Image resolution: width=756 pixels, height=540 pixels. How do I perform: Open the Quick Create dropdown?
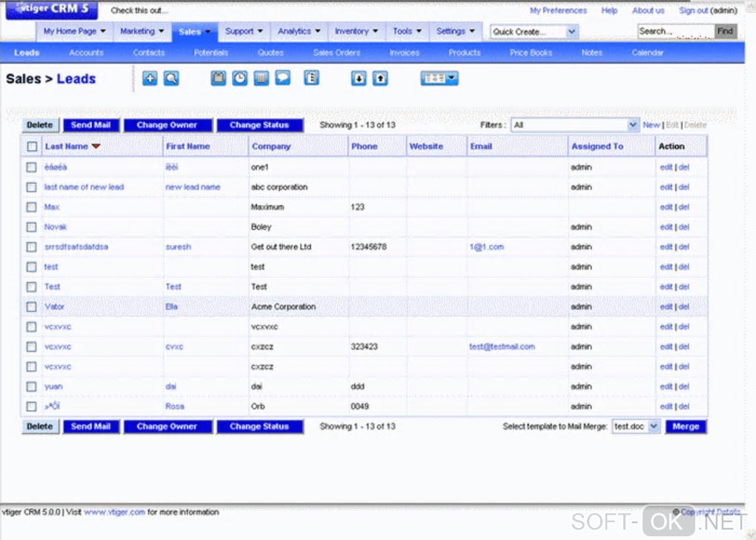(534, 32)
